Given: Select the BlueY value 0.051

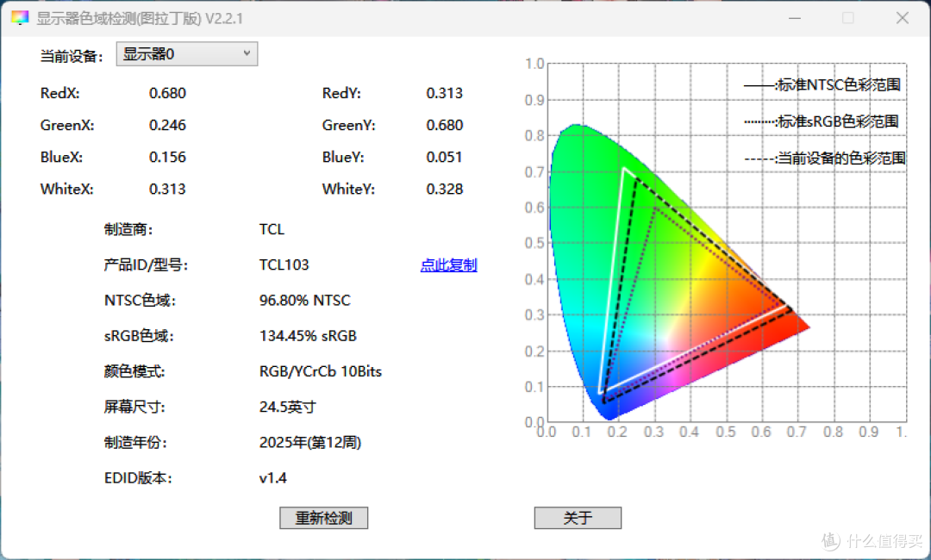Looking at the screenshot, I should point(444,157).
